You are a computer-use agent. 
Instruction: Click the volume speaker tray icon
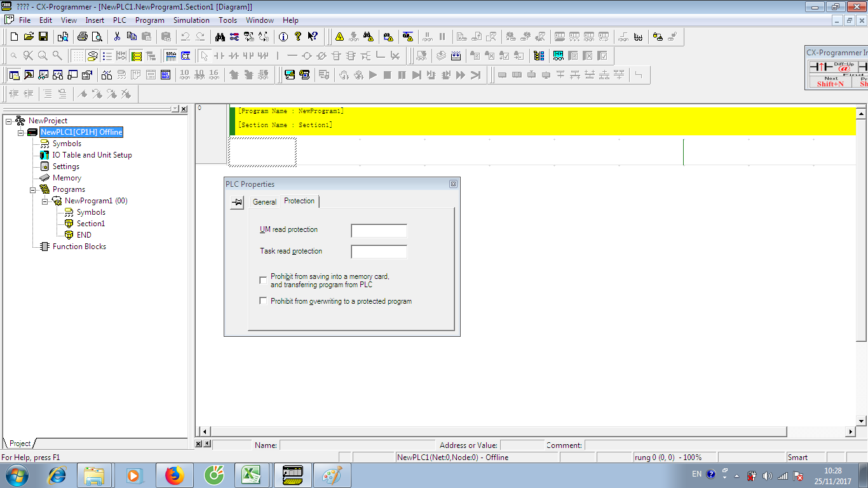(768, 476)
